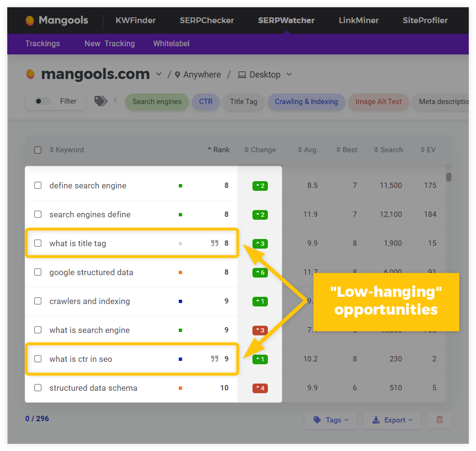The image size is (476, 451).
Task: Sort the table by Search column
Action: pos(389,150)
